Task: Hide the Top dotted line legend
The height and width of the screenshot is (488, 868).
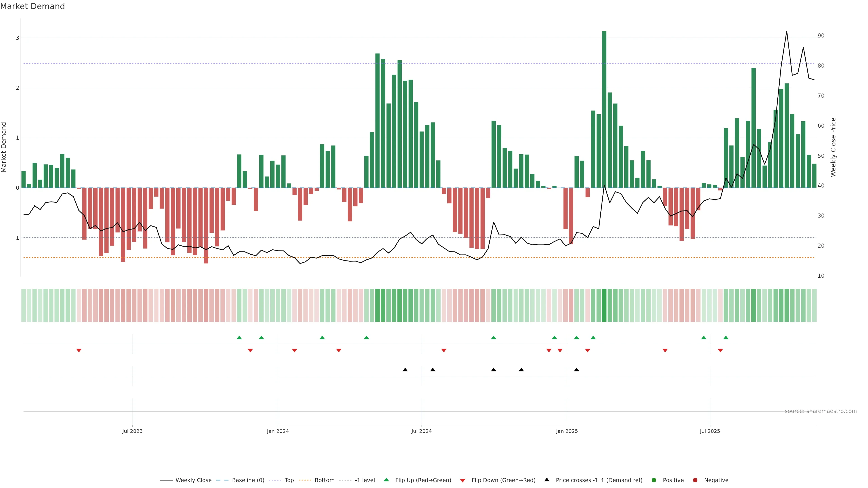Action: click(x=289, y=480)
